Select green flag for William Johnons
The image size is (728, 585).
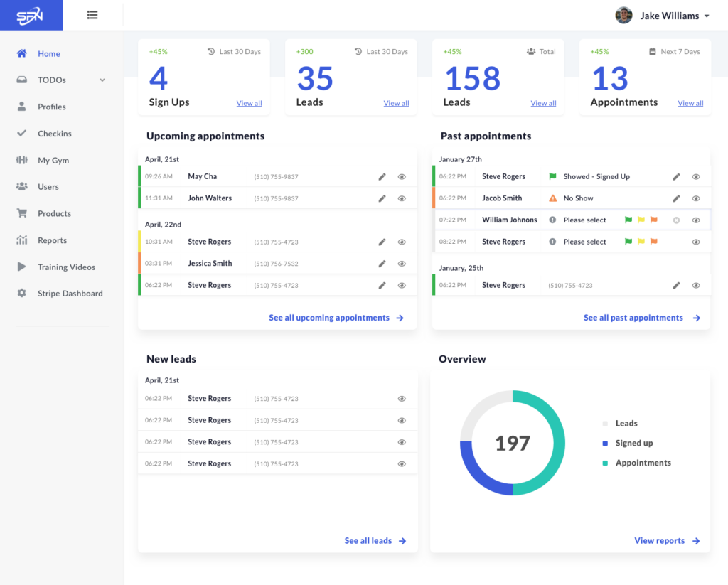[x=628, y=220]
